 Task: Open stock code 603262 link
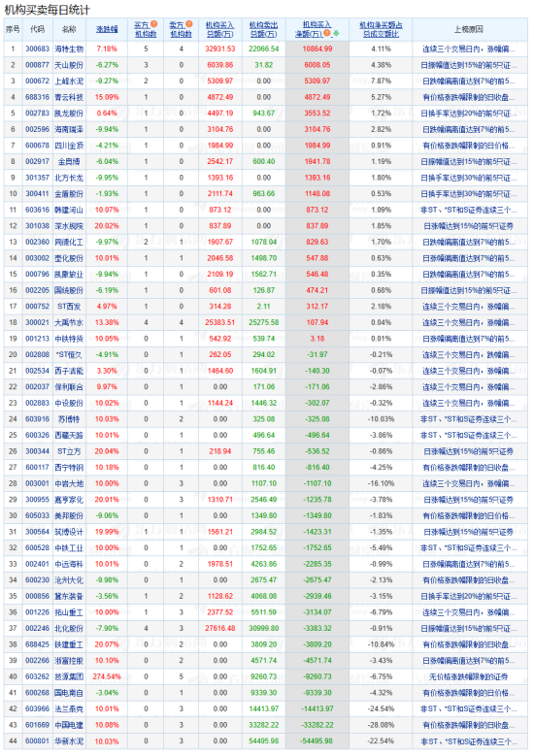37,677
